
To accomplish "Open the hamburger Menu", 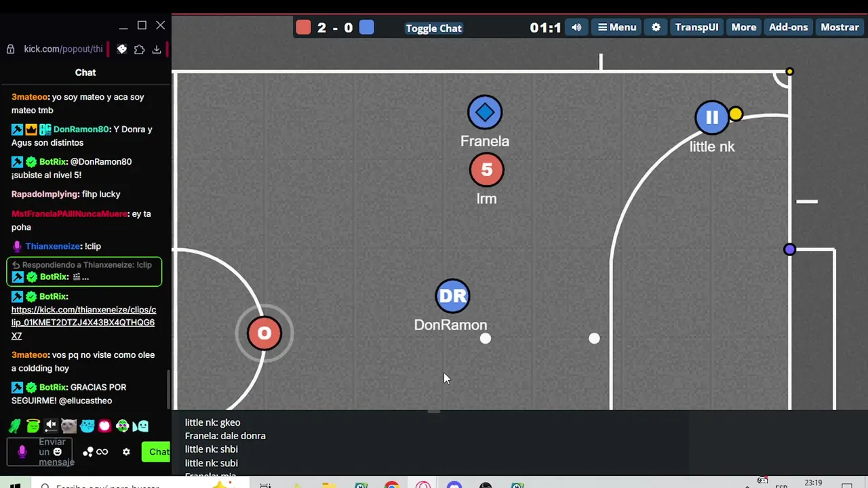I will (x=616, y=27).
